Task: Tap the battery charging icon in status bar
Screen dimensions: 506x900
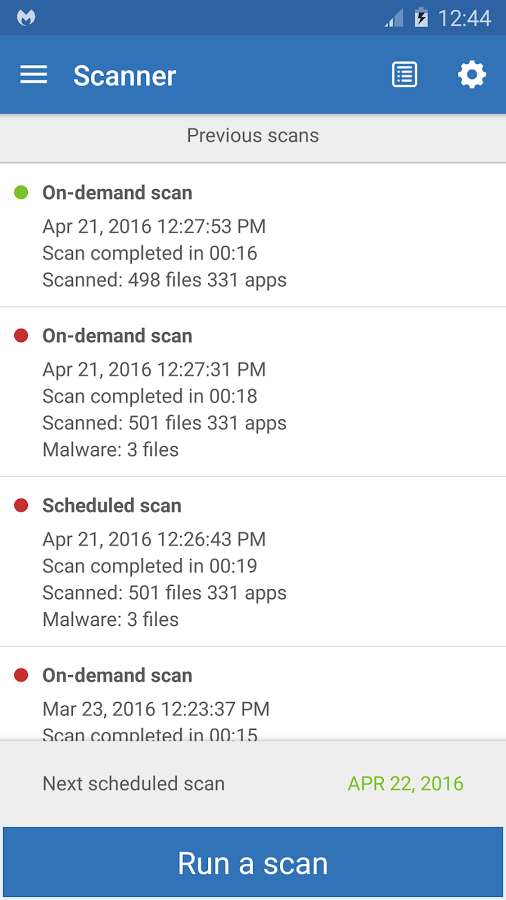Action: click(x=421, y=18)
